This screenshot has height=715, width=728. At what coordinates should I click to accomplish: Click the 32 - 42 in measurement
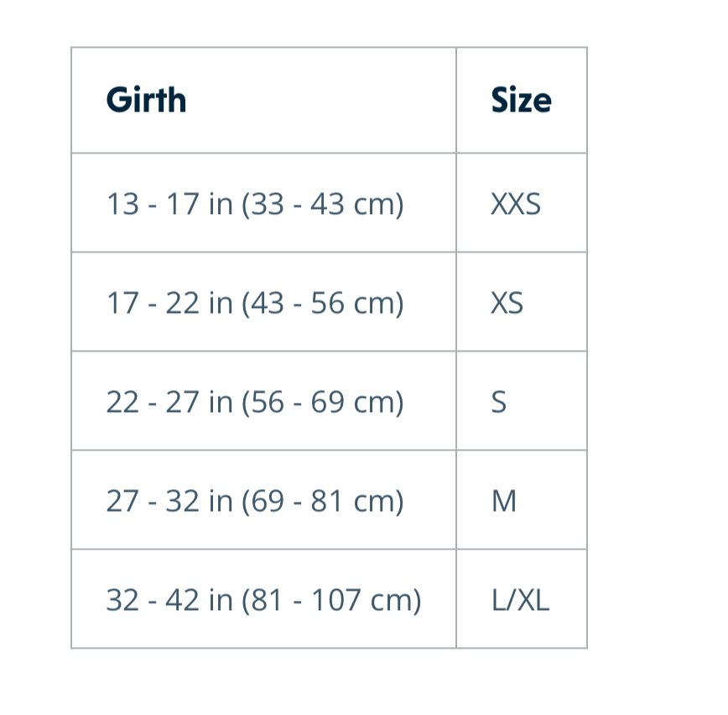[169, 600]
